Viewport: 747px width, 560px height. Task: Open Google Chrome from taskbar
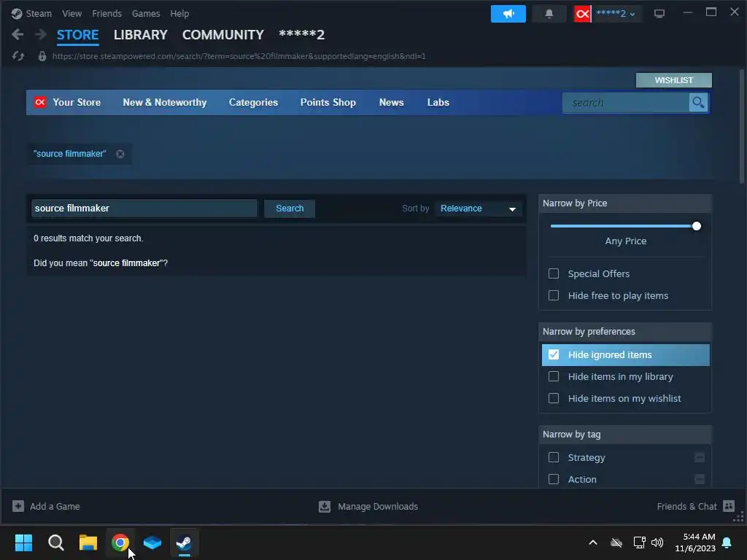[x=120, y=542]
